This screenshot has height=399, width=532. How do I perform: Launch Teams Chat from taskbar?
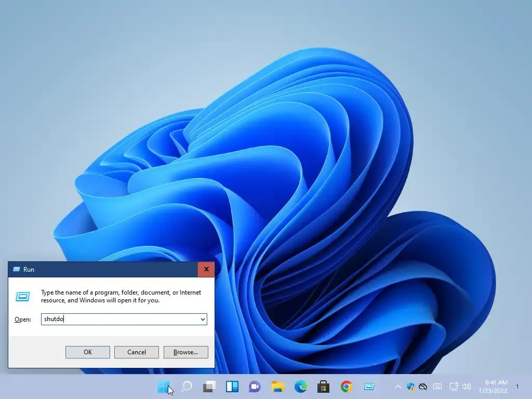click(x=255, y=387)
